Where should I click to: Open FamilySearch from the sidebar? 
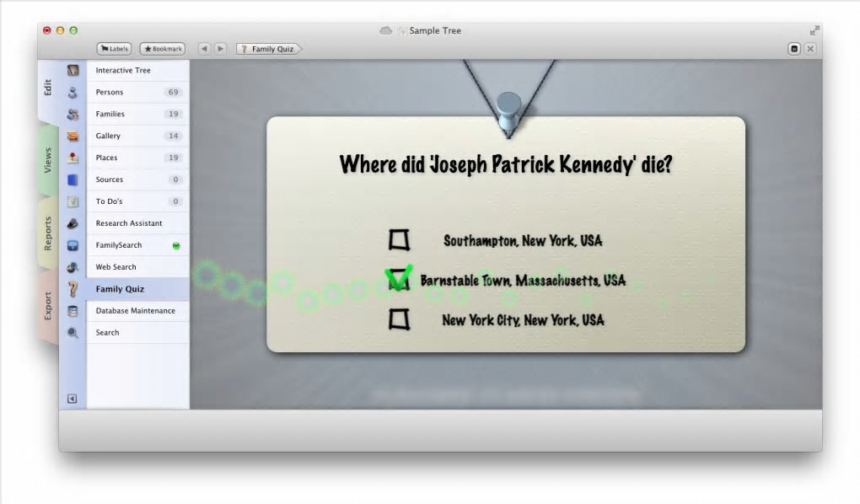[137, 245]
